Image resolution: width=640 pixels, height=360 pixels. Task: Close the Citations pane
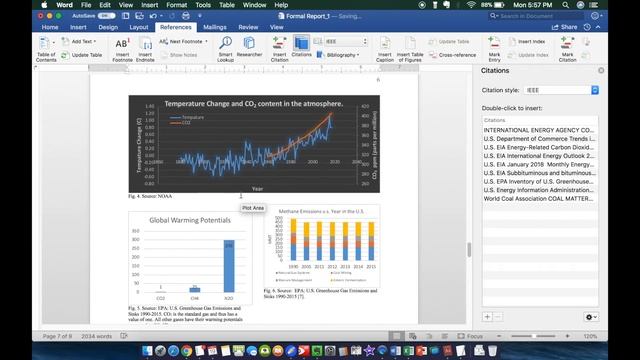point(601,70)
